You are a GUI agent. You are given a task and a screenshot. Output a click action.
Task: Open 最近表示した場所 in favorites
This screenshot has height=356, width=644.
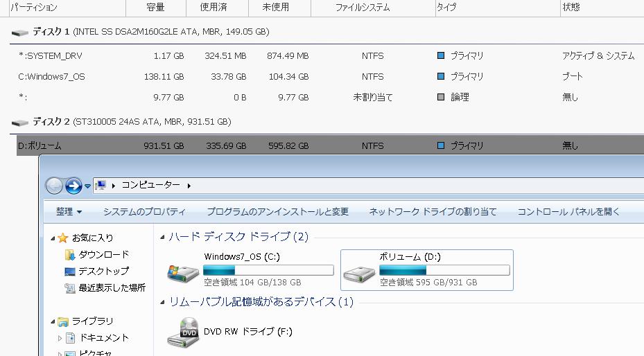pyautogui.click(x=112, y=288)
